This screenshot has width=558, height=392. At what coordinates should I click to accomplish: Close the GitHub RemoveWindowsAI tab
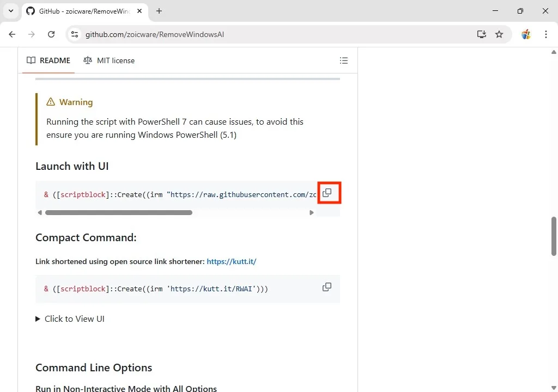click(x=139, y=11)
